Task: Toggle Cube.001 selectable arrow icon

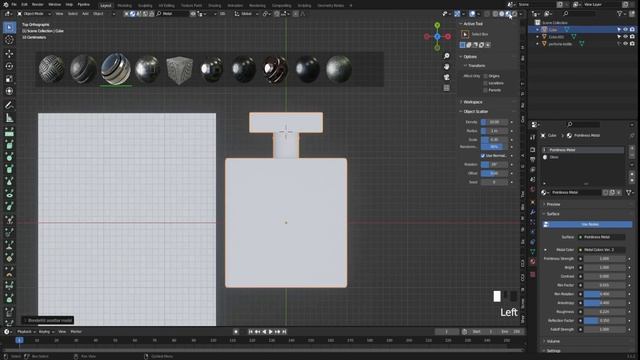Action: point(619,37)
